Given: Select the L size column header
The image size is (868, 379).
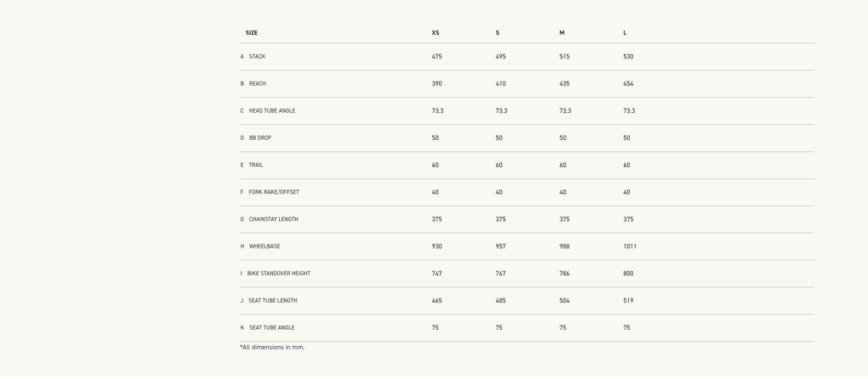Looking at the screenshot, I should click(625, 33).
